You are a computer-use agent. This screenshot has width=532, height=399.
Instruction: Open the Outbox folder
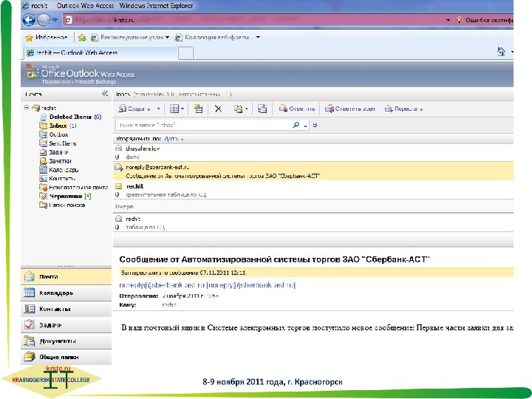tap(54, 134)
